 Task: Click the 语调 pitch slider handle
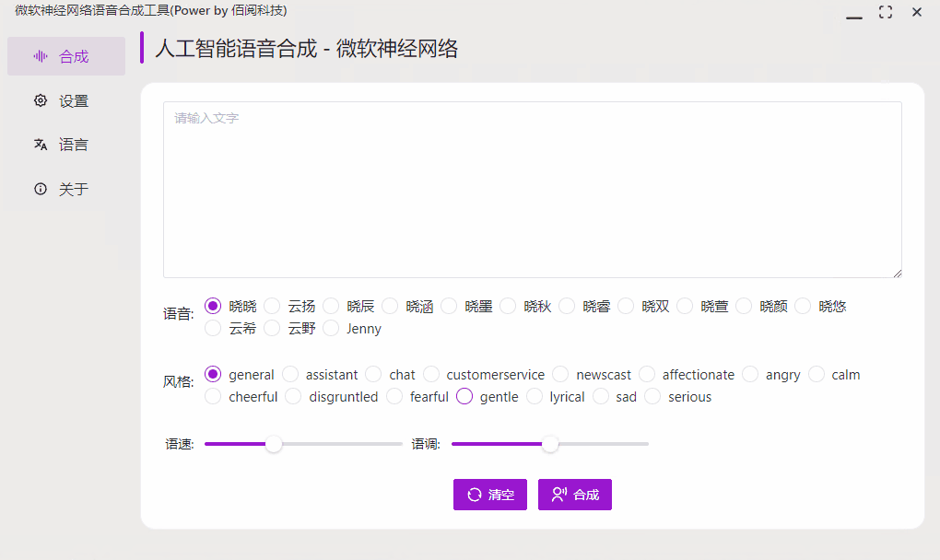(550, 444)
